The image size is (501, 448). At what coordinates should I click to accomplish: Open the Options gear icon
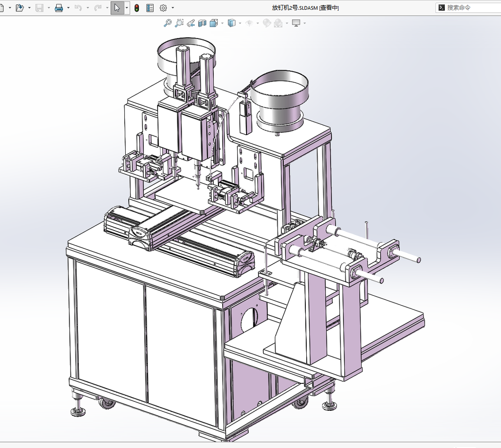[163, 8]
